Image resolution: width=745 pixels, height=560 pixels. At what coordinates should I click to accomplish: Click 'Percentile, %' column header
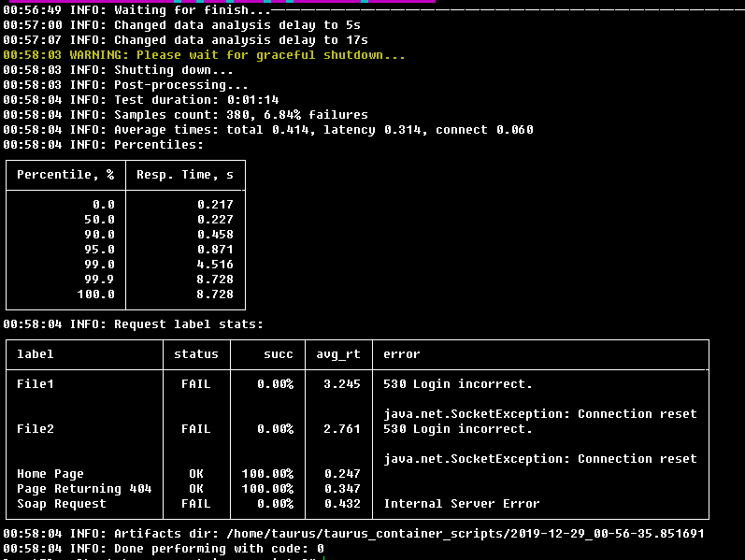tap(65, 175)
